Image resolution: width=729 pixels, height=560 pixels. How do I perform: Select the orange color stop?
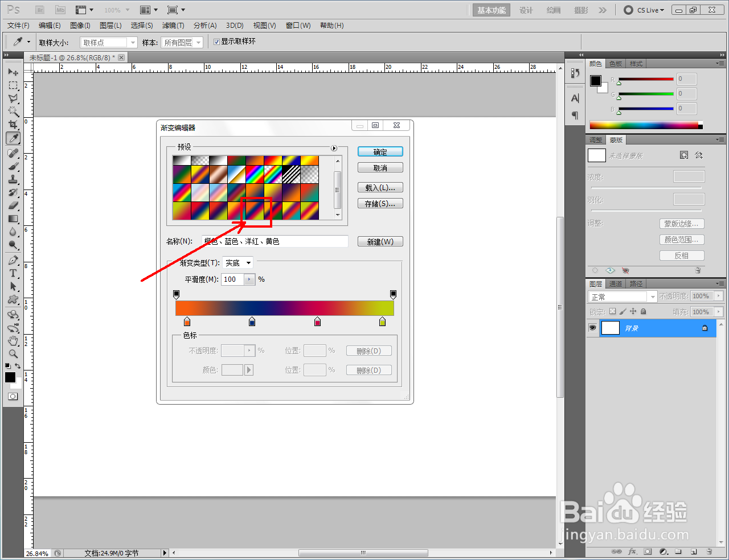[187, 322]
